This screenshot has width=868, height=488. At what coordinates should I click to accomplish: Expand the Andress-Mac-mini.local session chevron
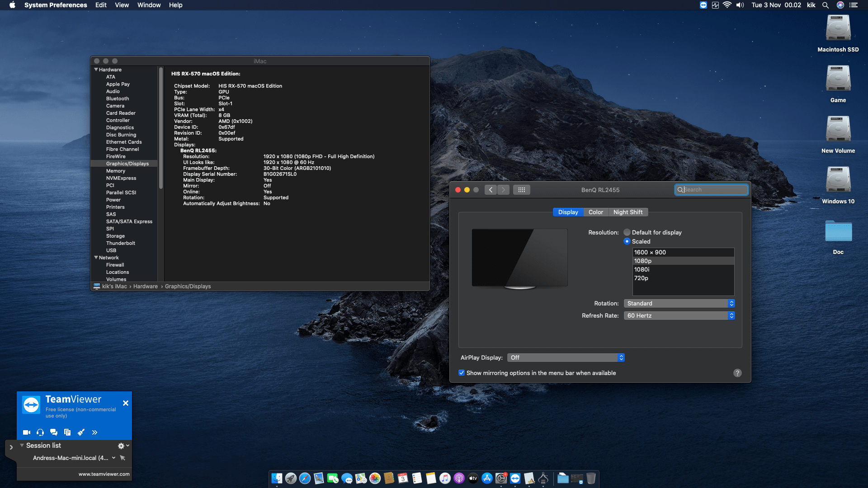[113, 458]
